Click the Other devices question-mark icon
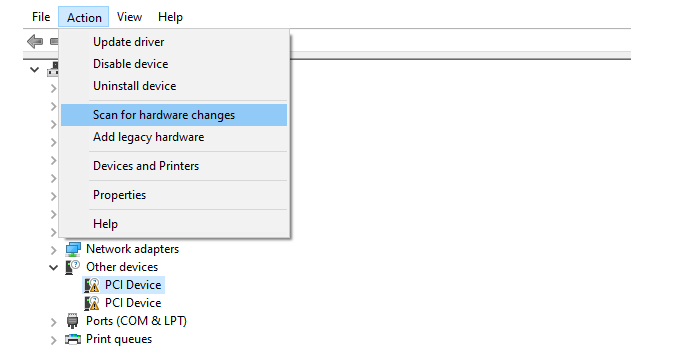This screenshot has width=687, height=361. tap(72, 267)
